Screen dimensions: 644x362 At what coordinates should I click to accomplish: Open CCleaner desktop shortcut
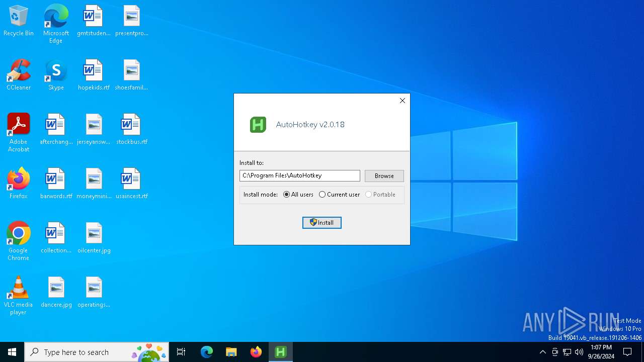pyautogui.click(x=19, y=75)
